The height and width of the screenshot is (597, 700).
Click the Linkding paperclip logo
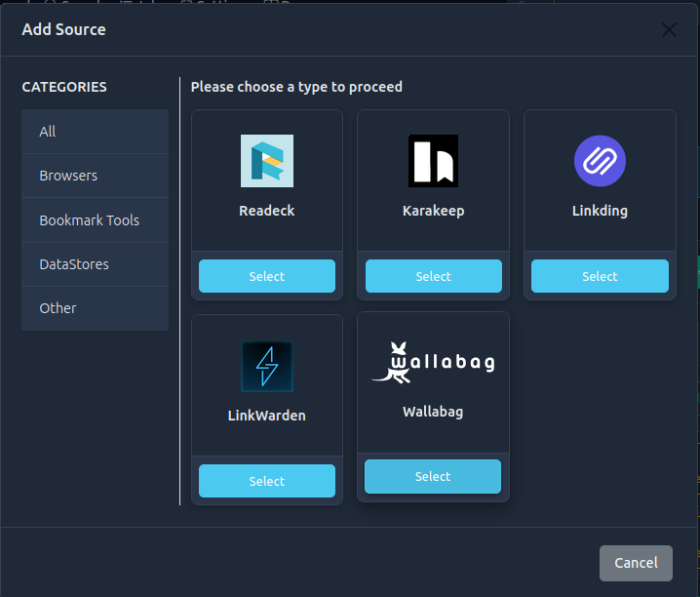(x=600, y=161)
